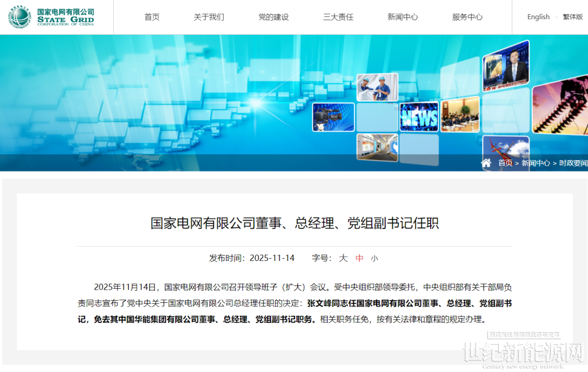Open the 关于我们 menu

pos(209,17)
